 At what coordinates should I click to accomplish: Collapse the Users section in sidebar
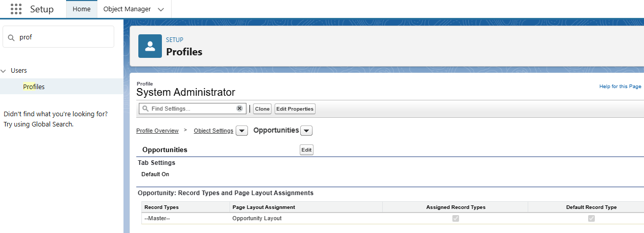tap(4, 71)
